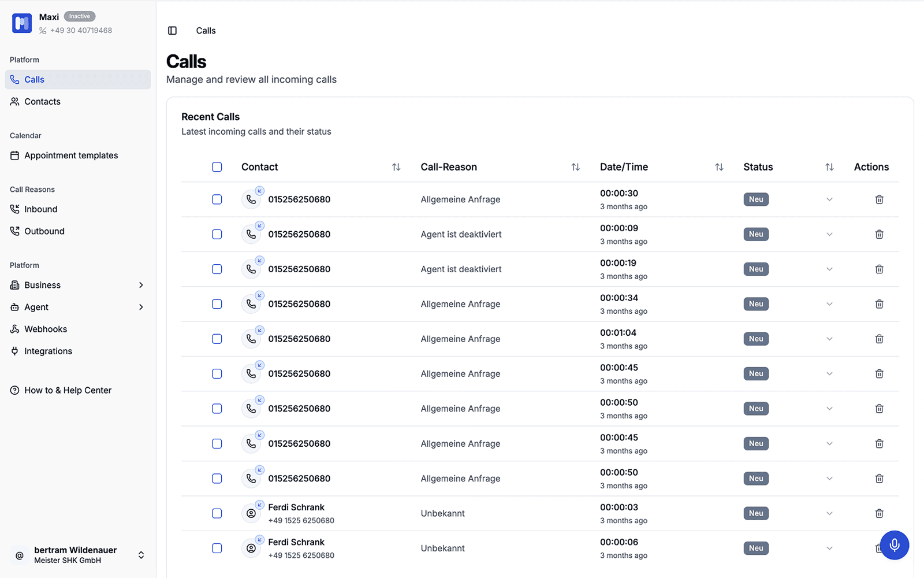924x578 pixels.
Task: Open the floating microphone button
Action: 895,545
